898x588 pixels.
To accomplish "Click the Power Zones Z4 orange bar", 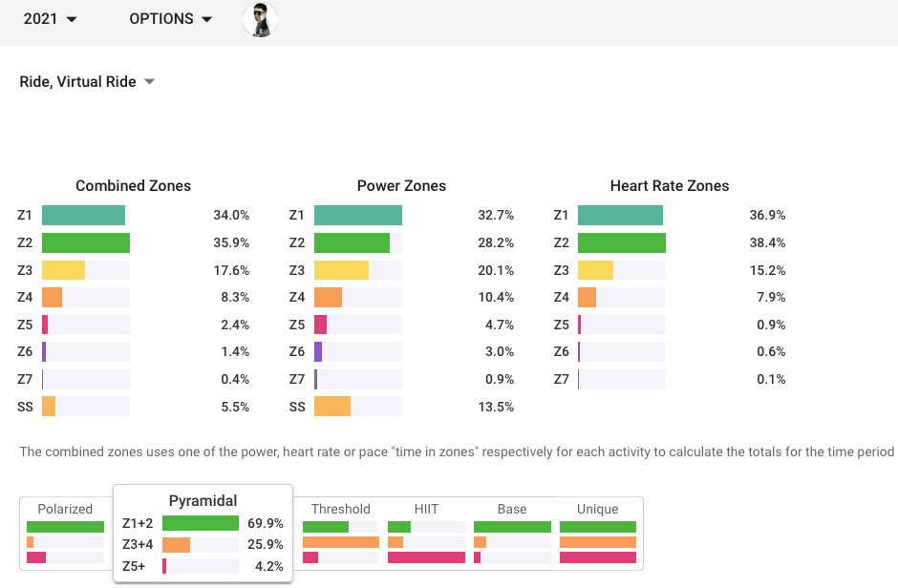I will point(328,298).
